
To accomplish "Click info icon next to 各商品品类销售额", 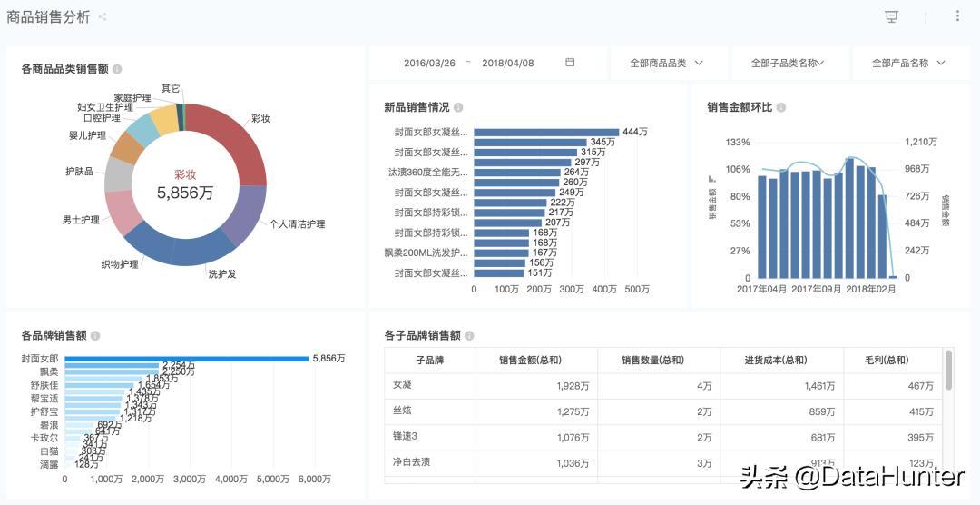I will coord(117,69).
